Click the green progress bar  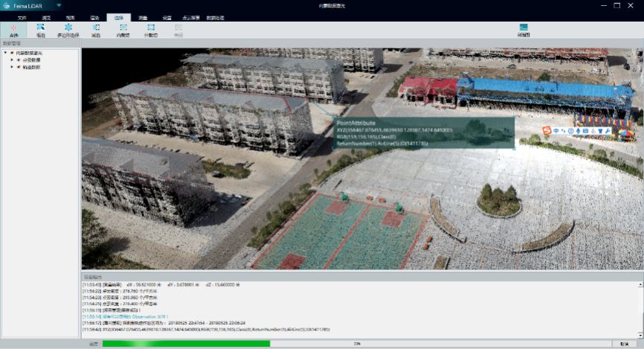tap(186, 344)
